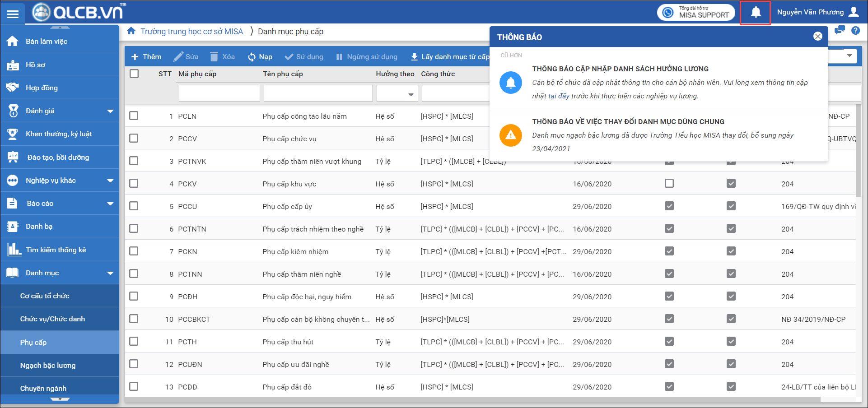Click the user profile avatar icon
This screenshot has height=408, width=868.
pyautogui.click(x=854, y=12)
